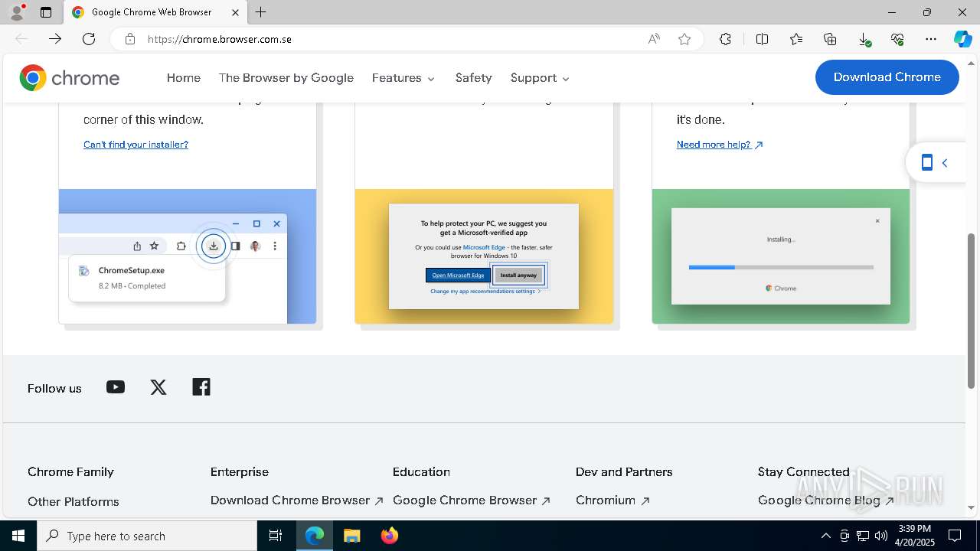Open The Browser by Google menu item
The width and height of the screenshot is (980, 551).
286,77
